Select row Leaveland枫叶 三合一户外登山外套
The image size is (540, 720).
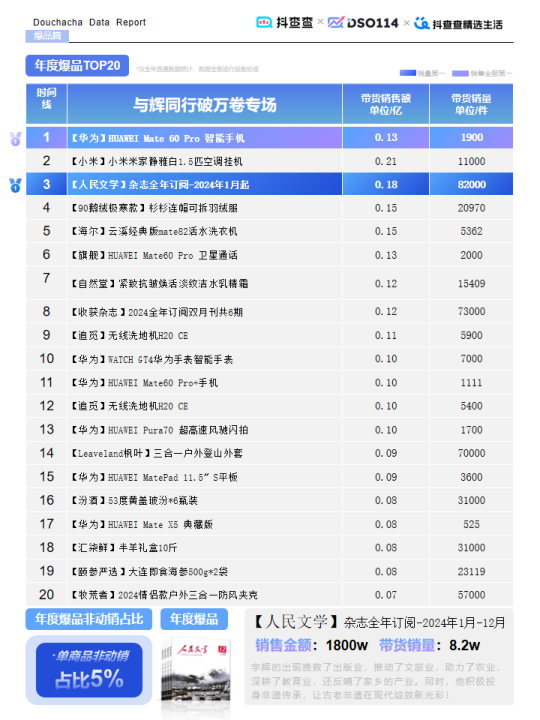(270, 453)
